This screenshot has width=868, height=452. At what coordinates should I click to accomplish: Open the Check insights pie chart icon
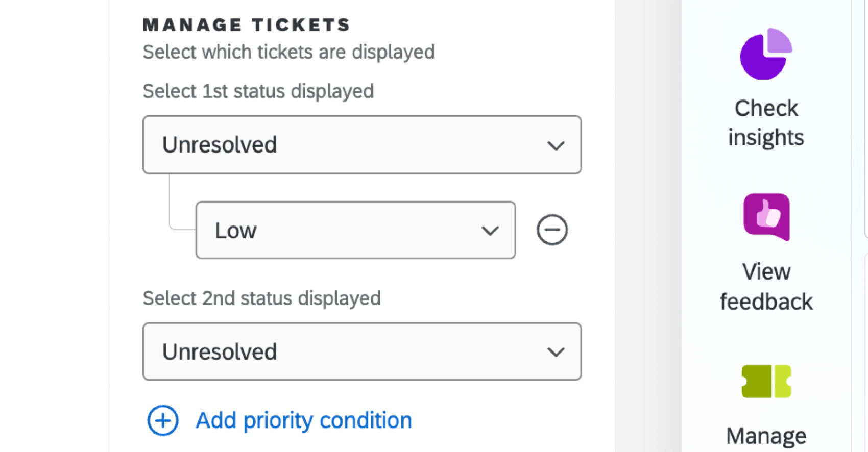(x=765, y=54)
